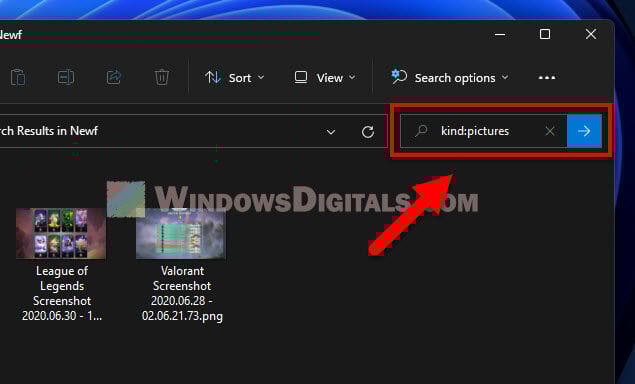Click the Rename toolbar icon
The image size is (635, 384).
[66, 77]
